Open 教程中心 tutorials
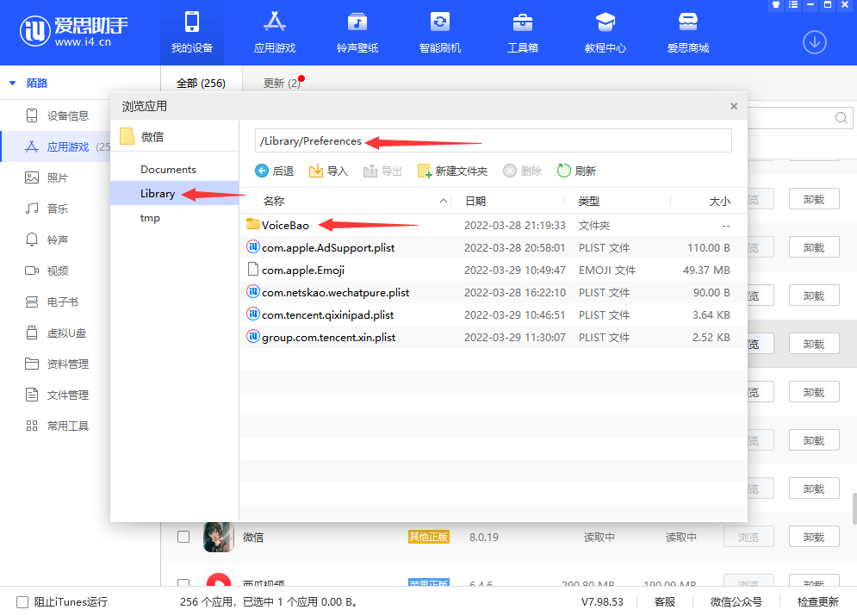This screenshot has height=616, width=857. coord(605,33)
